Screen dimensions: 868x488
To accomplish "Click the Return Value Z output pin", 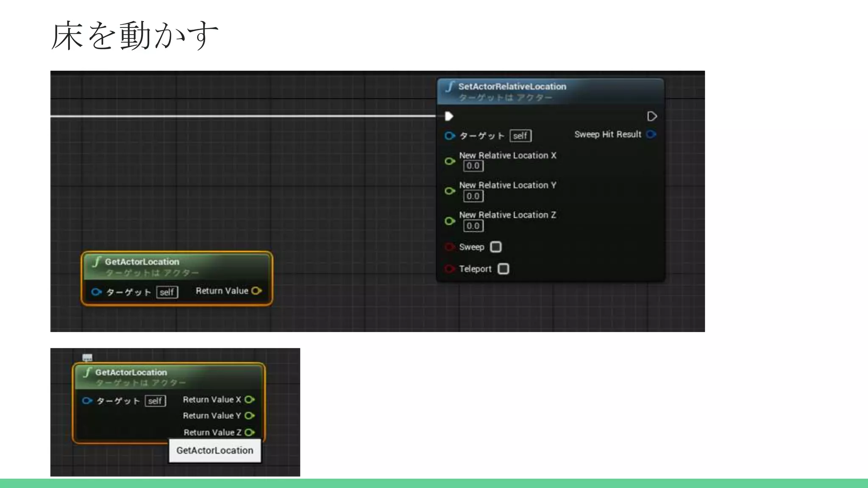I will [x=250, y=432].
